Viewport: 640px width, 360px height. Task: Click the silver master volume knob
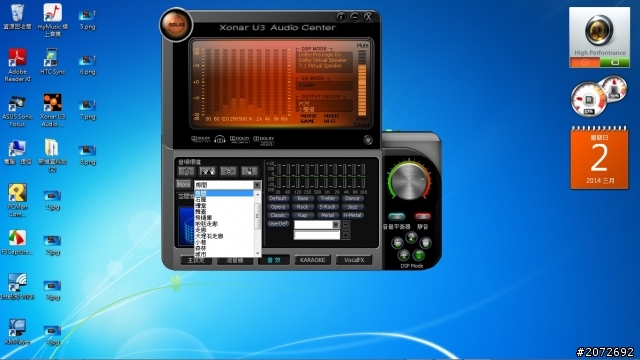tap(409, 182)
